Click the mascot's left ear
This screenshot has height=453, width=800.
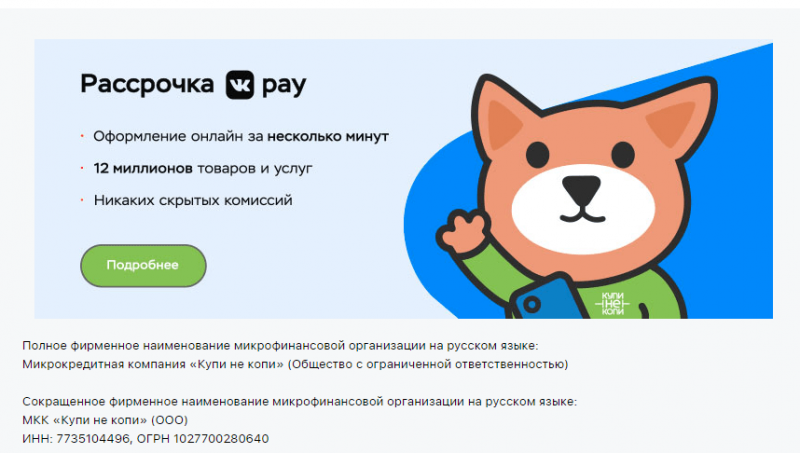coord(503,120)
